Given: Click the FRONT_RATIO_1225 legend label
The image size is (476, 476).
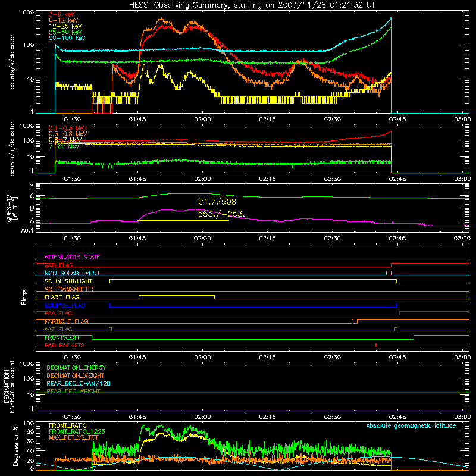Looking at the screenshot, I should (x=77, y=431).
